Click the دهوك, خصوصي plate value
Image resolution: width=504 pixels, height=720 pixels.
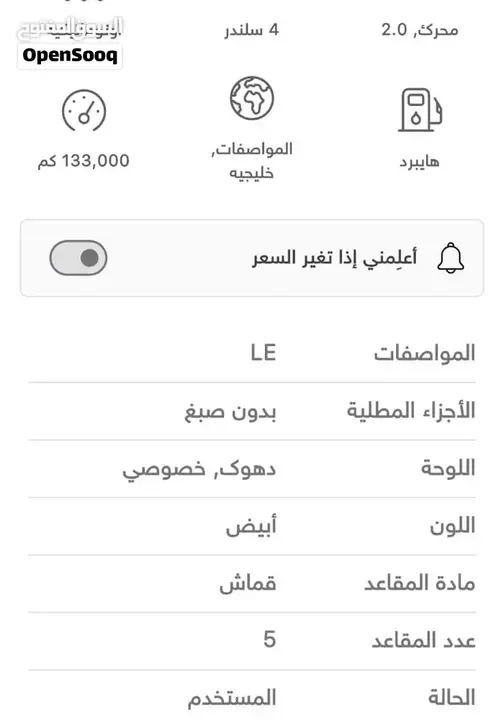[x=199, y=469]
